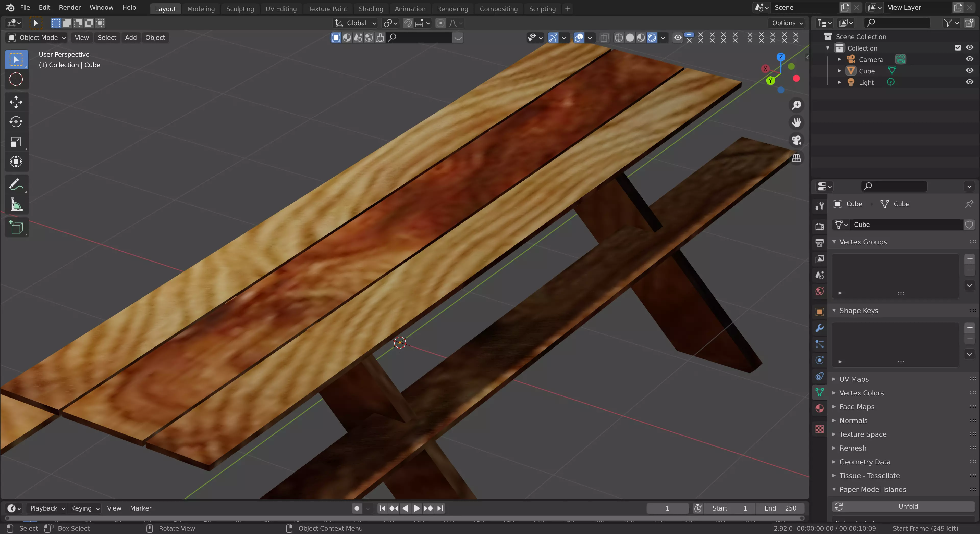980x534 pixels.
Task: Click the Select Box tool icon
Action: pos(16,59)
